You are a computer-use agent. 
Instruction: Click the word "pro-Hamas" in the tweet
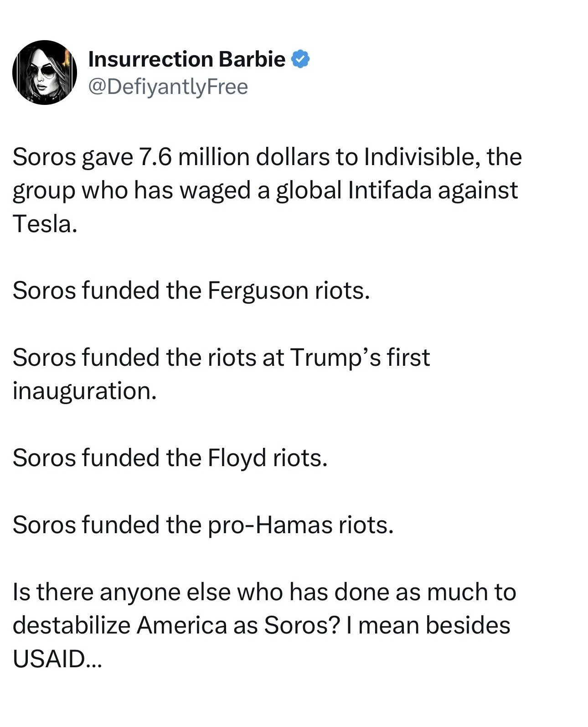tap(270, 524)
